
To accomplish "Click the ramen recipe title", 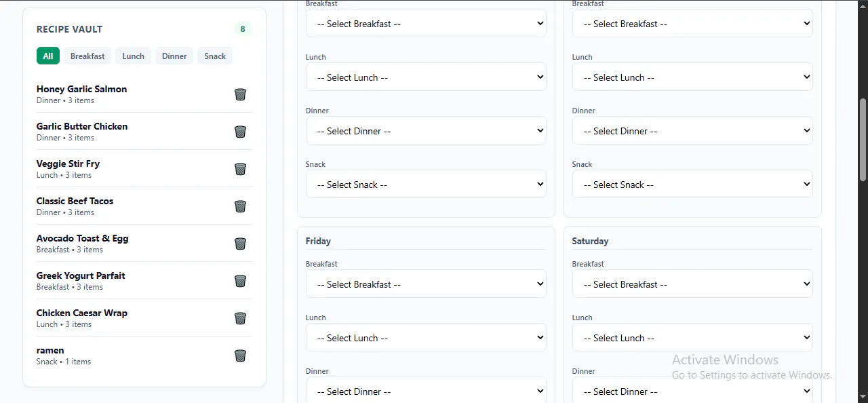I will pos(50,350).
